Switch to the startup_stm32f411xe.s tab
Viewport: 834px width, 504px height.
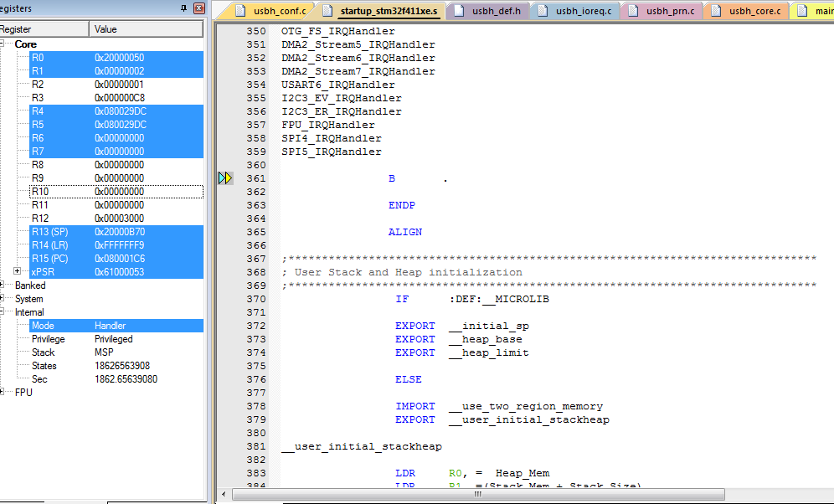coord(380,11)
